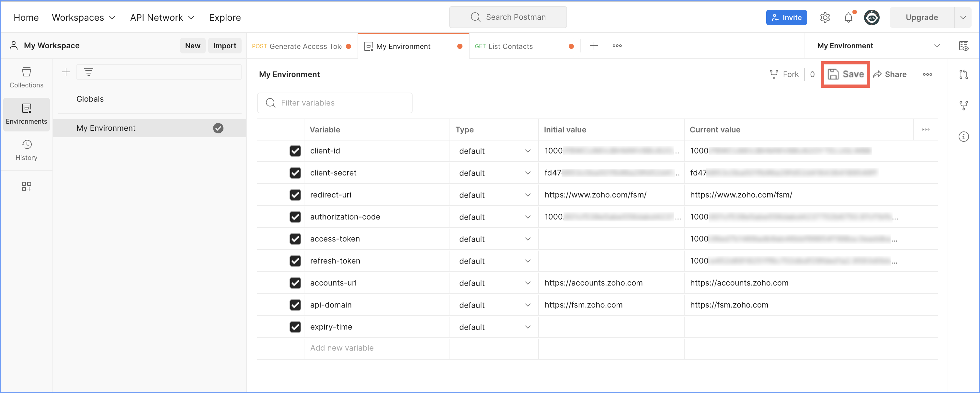The width and height of the screenshot is (980, 393).
Task: View notifications via the bell icon
Action: (x=849, y=17)
